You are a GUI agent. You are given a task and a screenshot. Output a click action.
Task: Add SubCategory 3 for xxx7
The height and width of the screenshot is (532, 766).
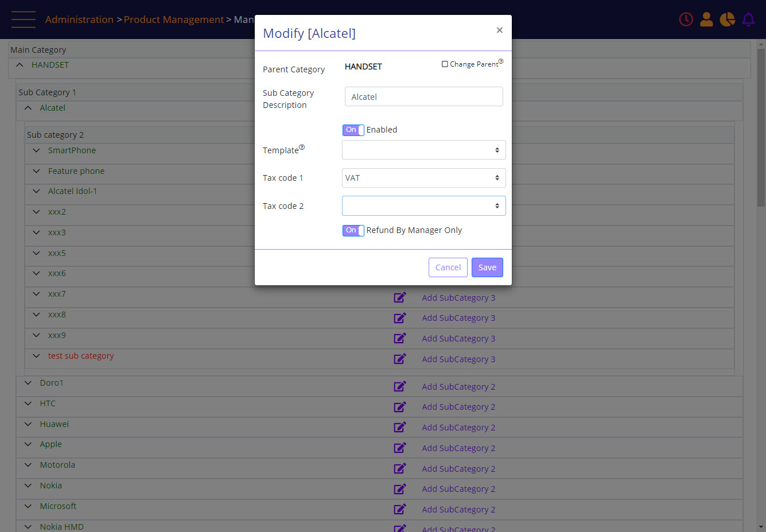[458, 298]
